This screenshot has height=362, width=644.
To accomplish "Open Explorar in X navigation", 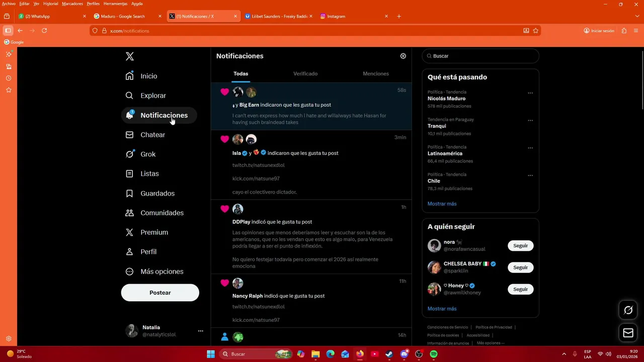I will tap(146, 96).
